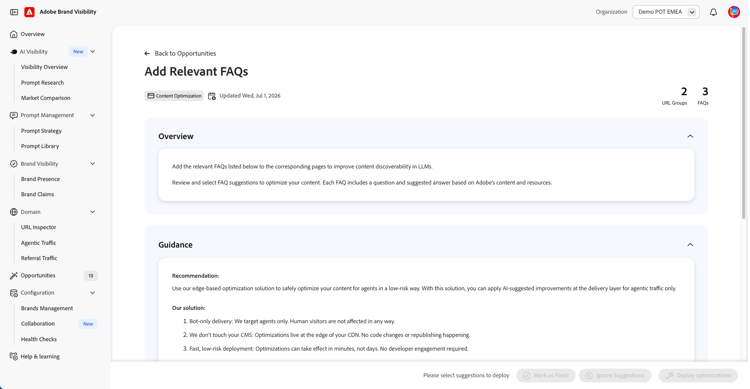Click the Add Relevant FAQs heading

tap(196, 72)
